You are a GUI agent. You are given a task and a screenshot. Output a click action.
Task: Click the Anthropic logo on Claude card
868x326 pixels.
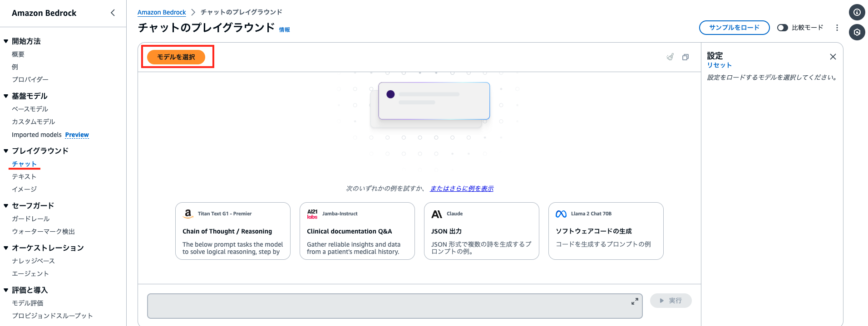click(437, 214)
